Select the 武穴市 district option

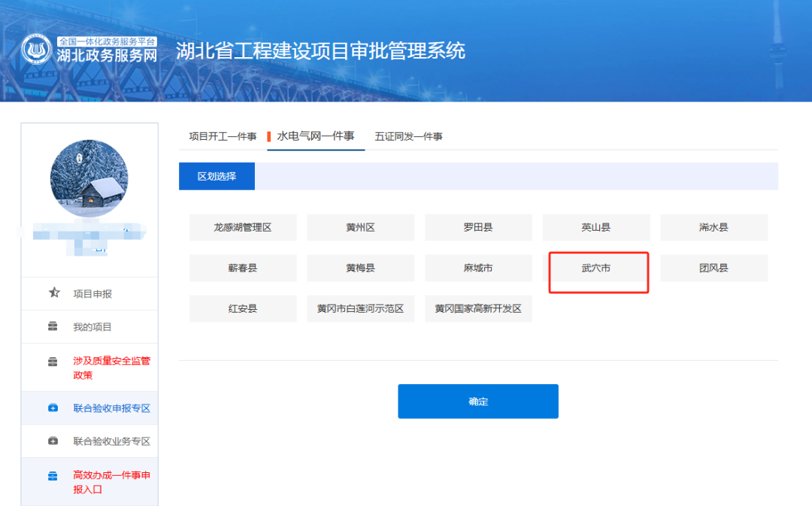click(x=596, y=268)
